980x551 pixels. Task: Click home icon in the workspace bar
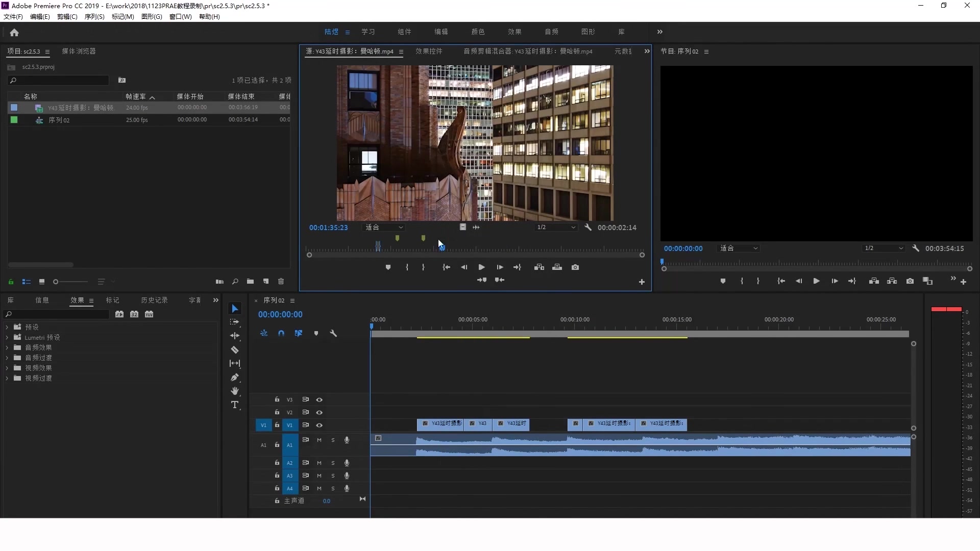click(x=14, y=33)
